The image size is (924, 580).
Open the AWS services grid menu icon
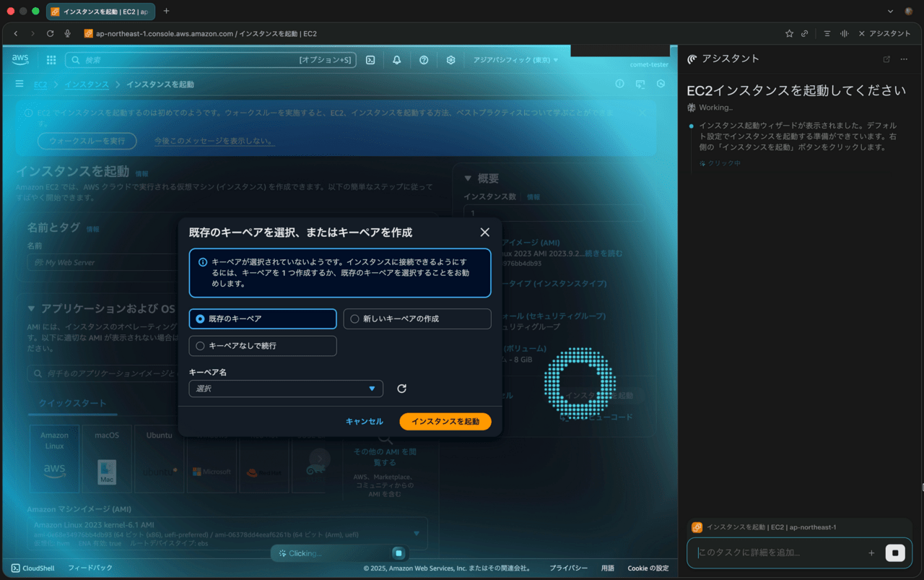point(51,60)
